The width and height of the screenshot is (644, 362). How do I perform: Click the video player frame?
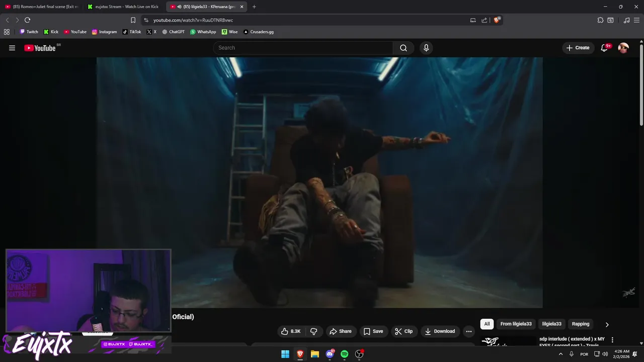click(319, 183)
